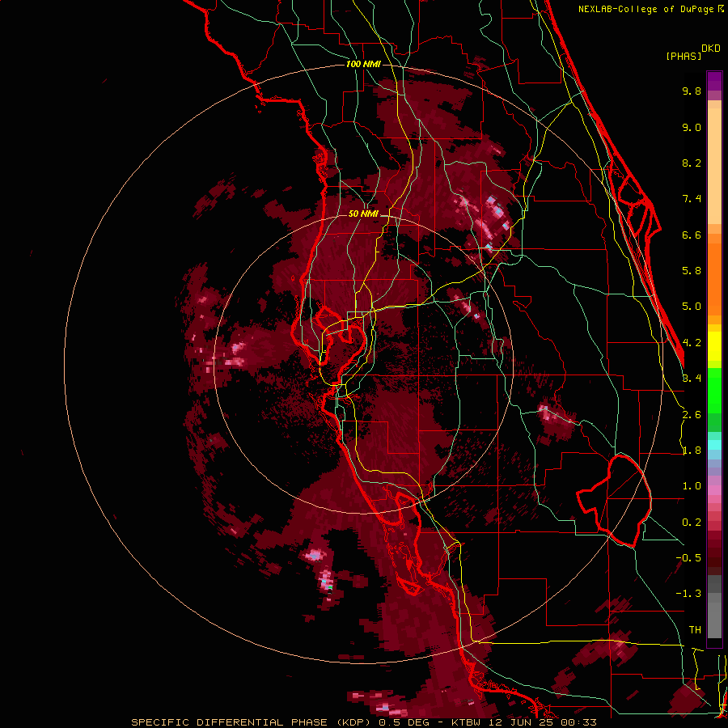Pick the orange segment of the color bar

coord(714,278)
